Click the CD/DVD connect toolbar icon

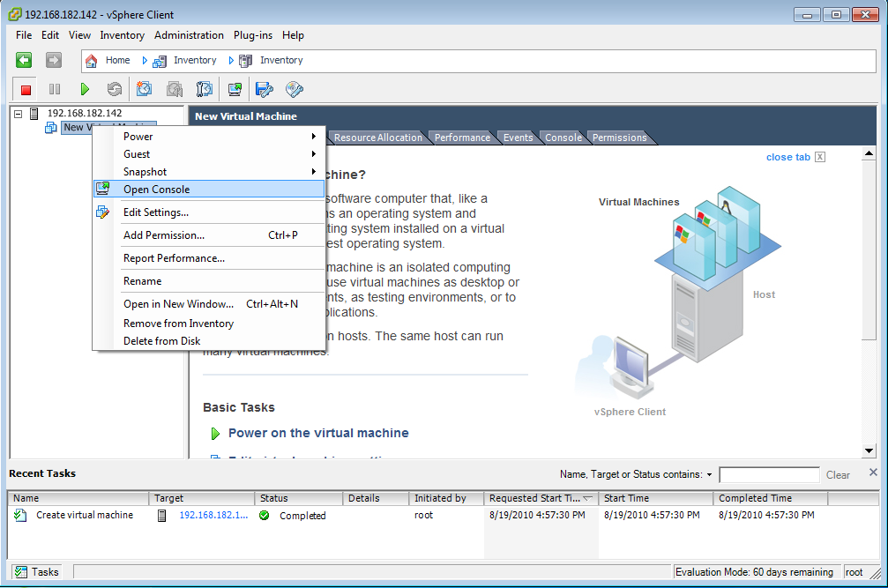point(295,89)
